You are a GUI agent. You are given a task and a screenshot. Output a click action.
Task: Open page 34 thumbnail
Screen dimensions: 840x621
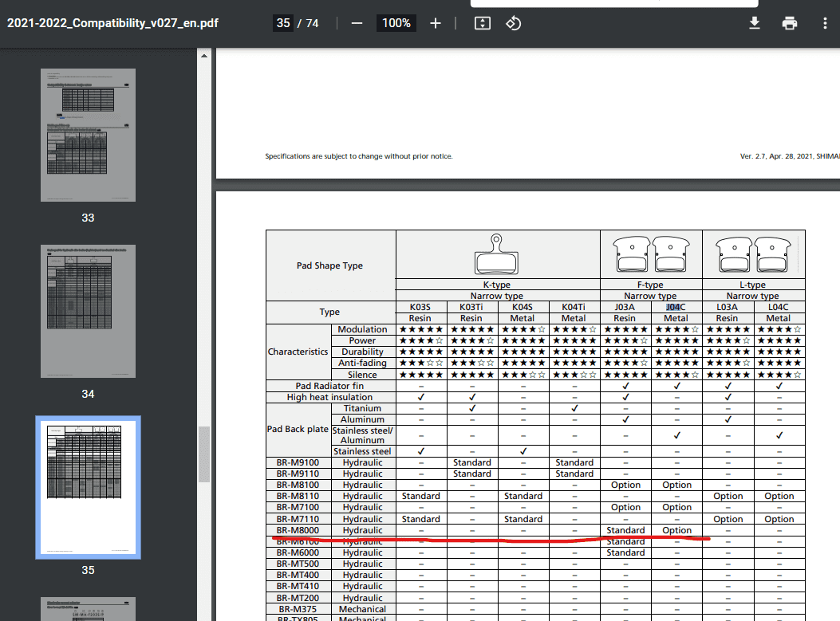tap(88, 311)
